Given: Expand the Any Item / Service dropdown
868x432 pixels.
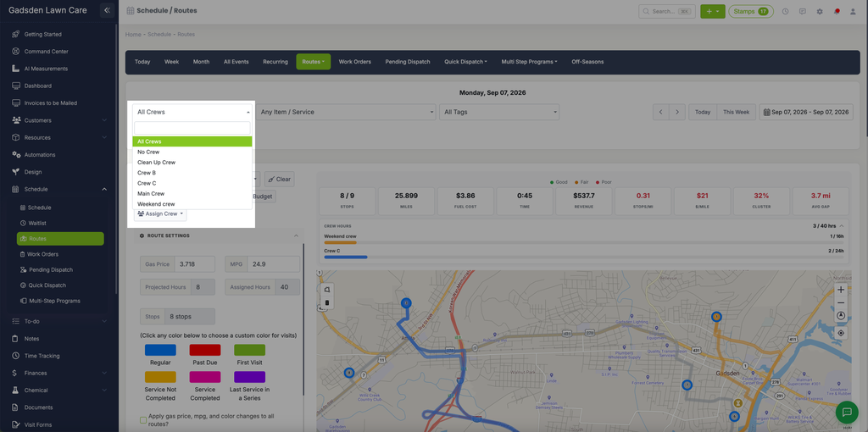Looking at the screenshot, I should (x=346, y=112).
